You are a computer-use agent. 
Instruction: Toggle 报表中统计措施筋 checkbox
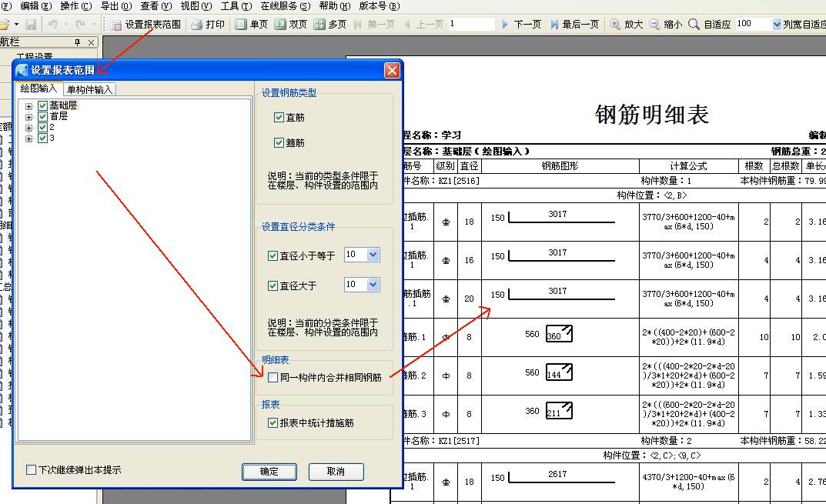point(273,423)
